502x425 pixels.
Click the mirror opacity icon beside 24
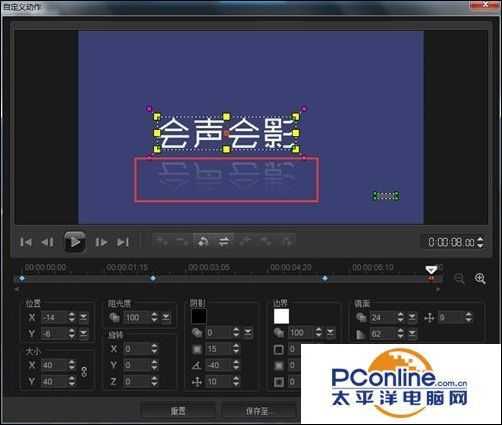coord(361,317)
